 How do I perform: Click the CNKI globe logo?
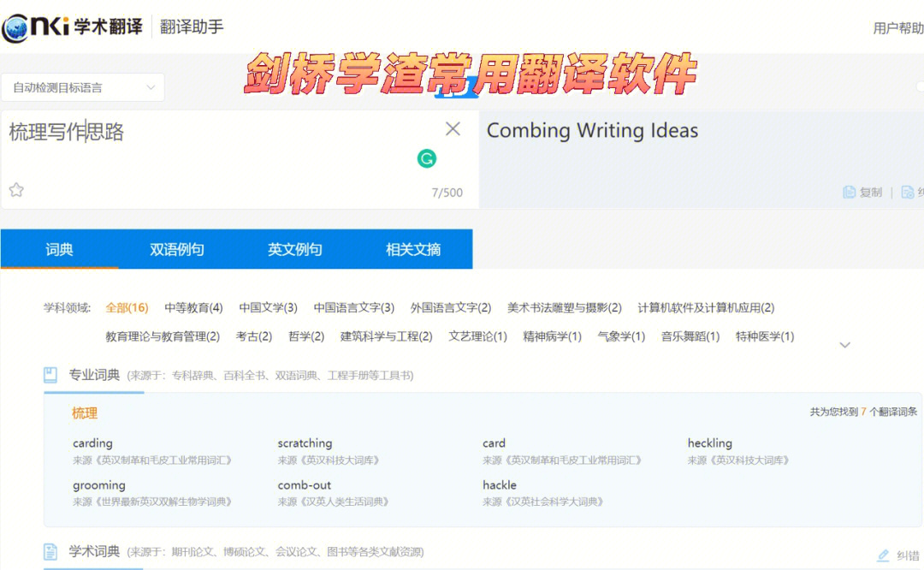pos(15,27)
